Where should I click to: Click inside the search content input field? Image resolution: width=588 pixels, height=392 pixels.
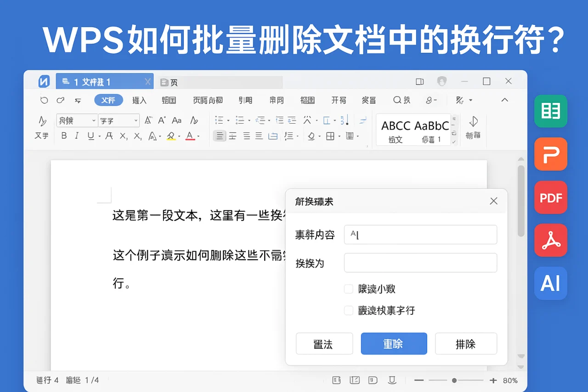(420, 234)
